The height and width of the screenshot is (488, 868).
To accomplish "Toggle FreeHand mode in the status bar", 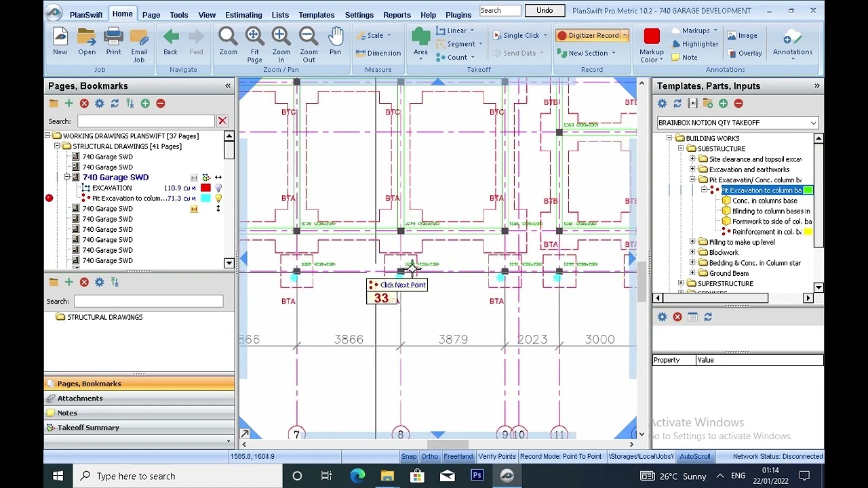I will 458,457.
